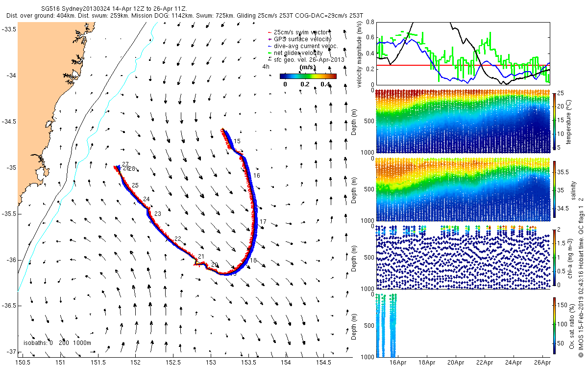Click day marker '16' on the glider track
Screen dimensions: 588x368
[x=256, y=175]
